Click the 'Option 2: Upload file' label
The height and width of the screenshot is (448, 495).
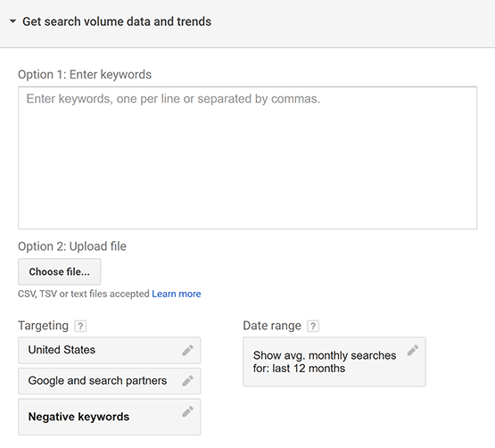click(72, 246)
